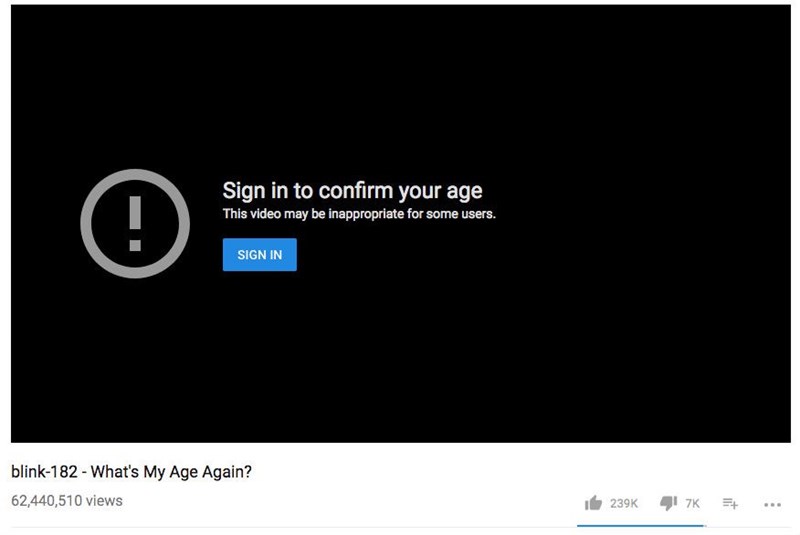The image size is (800, 535).
Task: Click the 239K like count
Action: (x=624, y=503)
